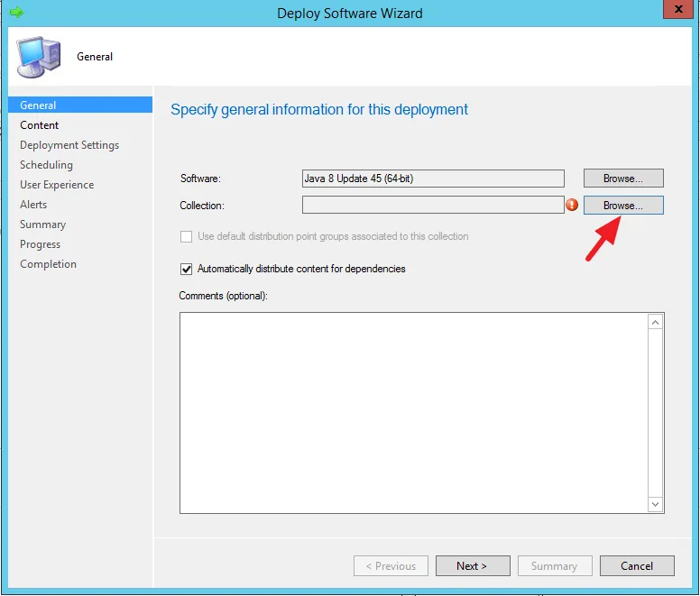Browse for a Collection
Viewport: 700px width, 596px height.
tap(623, 206)
